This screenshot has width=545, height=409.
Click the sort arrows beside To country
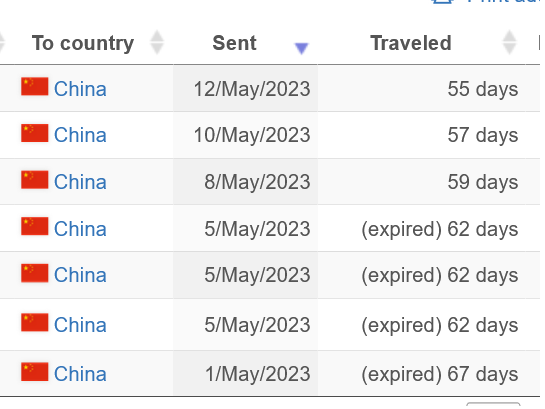coord(157,42)
